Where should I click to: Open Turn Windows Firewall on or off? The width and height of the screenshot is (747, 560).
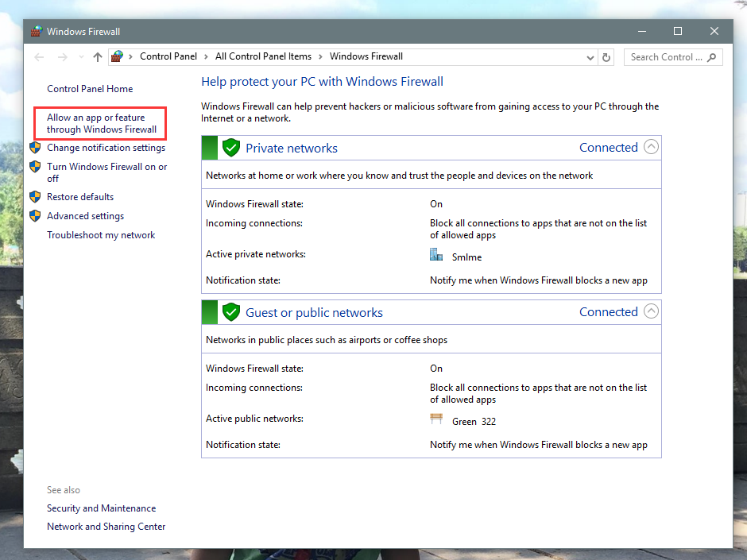tap(106, 172)
